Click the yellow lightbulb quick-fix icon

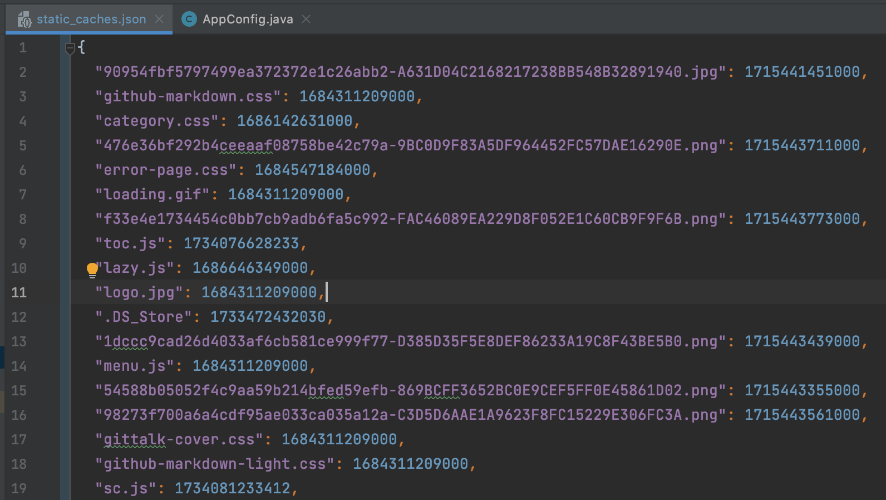coord(93,269)
